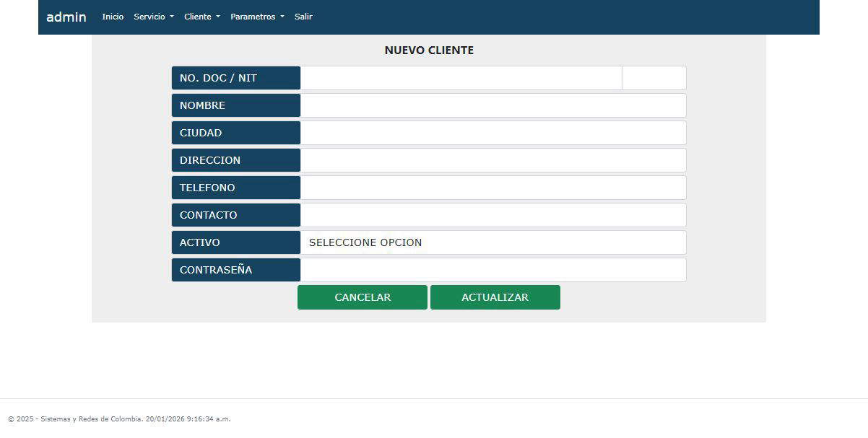Open the Parametros dropdown
The height and width of the screenshot is (438, 868).
(256, 17)
